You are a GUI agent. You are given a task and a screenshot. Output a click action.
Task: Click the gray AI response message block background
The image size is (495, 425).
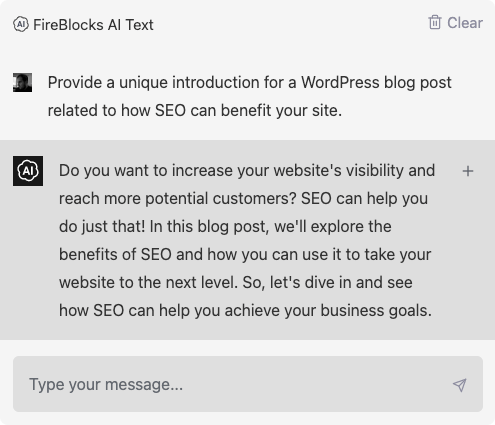[x=247, y=240]
